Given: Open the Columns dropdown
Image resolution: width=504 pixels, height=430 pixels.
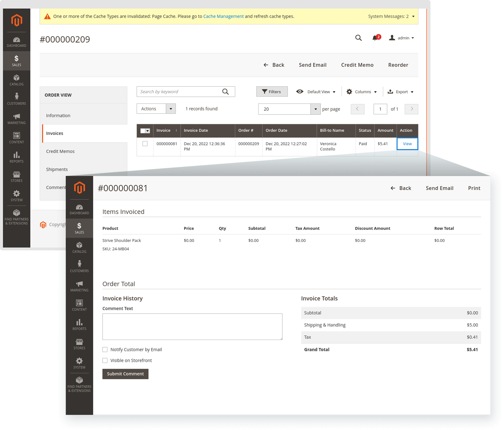Looking at the screenshot, I should pyautogui.click(x=362, y=92).
